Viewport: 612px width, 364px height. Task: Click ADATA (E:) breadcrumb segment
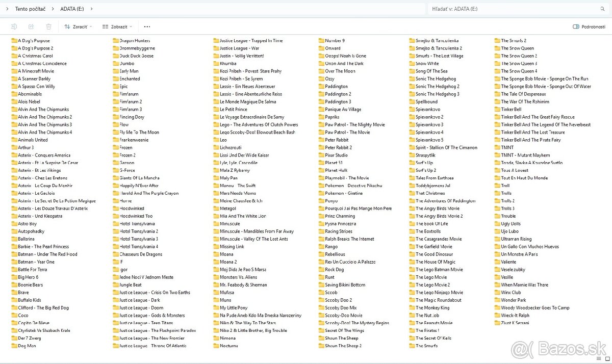coord(71,9)
